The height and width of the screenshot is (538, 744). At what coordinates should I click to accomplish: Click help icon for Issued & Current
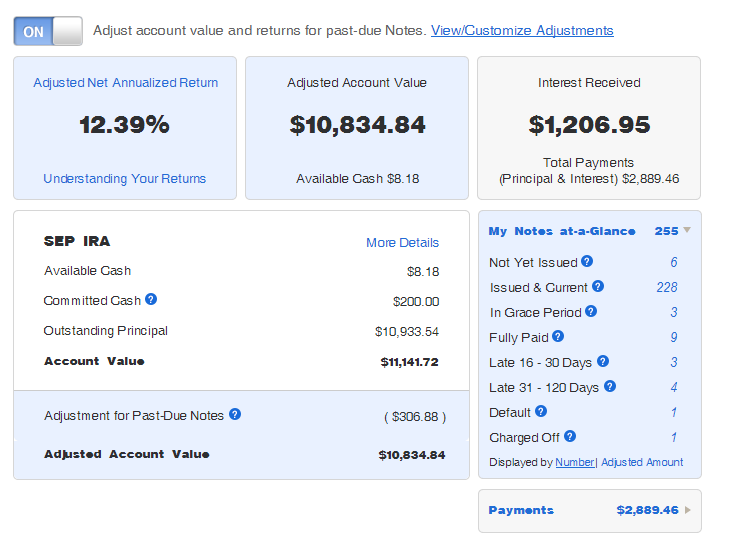click(598, 286)
